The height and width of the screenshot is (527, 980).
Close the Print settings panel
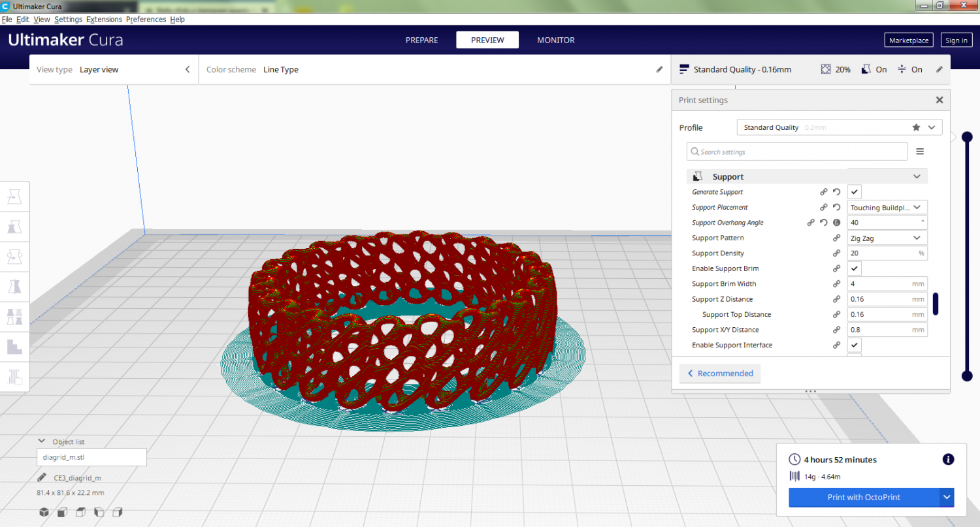939,100
